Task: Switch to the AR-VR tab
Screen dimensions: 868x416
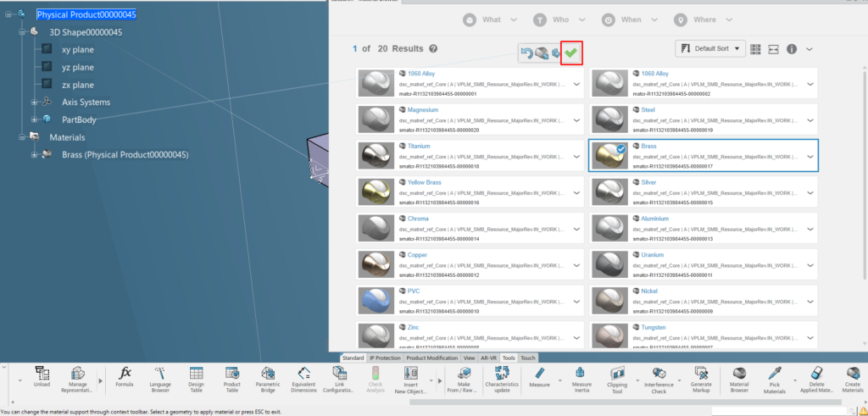Action: (489, 358)
